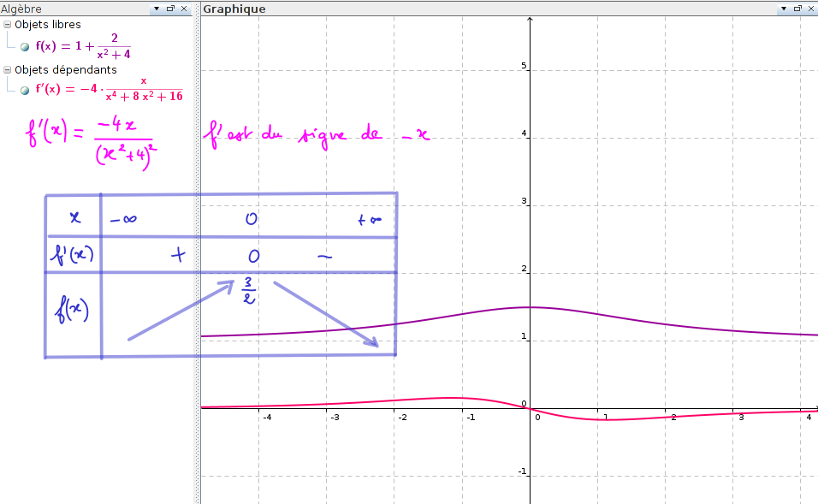Open the Graphique panel options arrow
Screen dimensions: 818x504
783,8
